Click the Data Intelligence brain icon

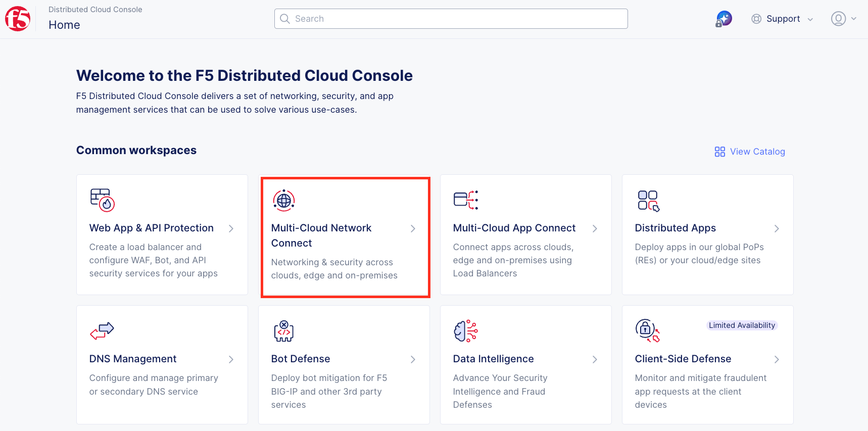pyautogui.click(x=466, y=331)
